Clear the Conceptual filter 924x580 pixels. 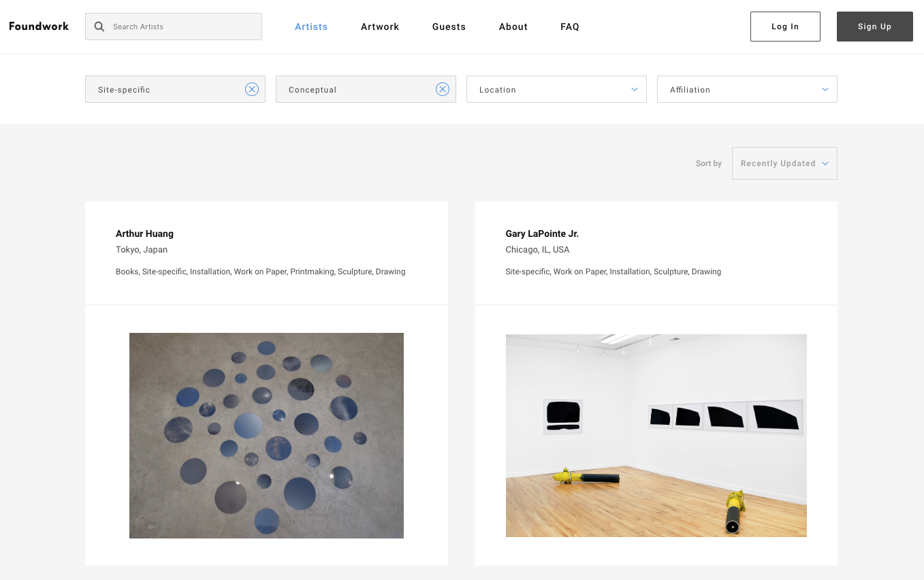coord(443,89)
